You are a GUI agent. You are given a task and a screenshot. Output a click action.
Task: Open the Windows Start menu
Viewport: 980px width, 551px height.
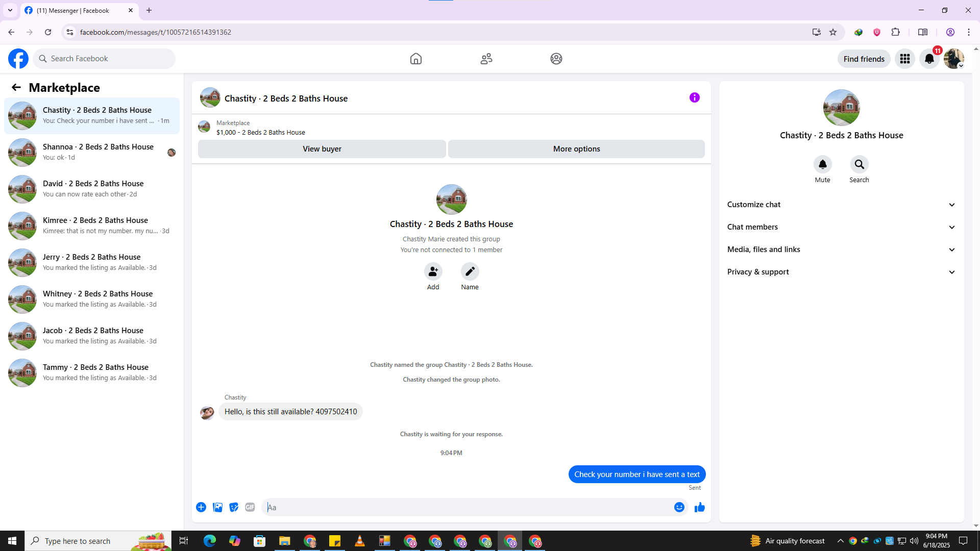pos(12,541)
